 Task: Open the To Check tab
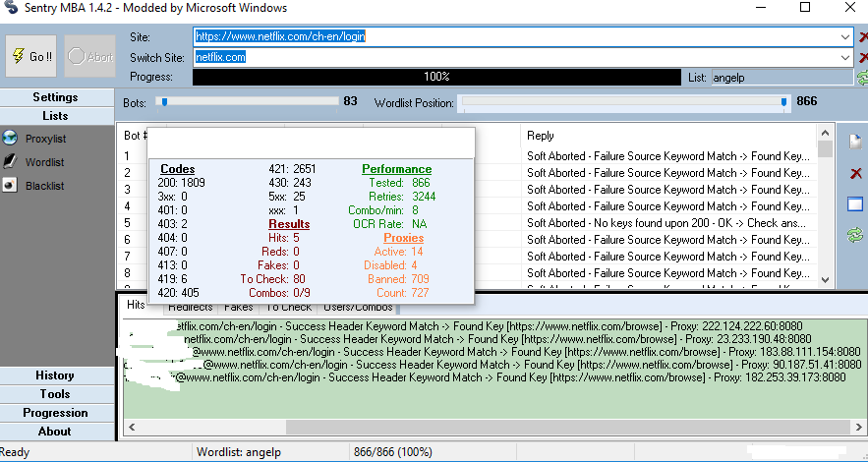click(x=288, y=307)
